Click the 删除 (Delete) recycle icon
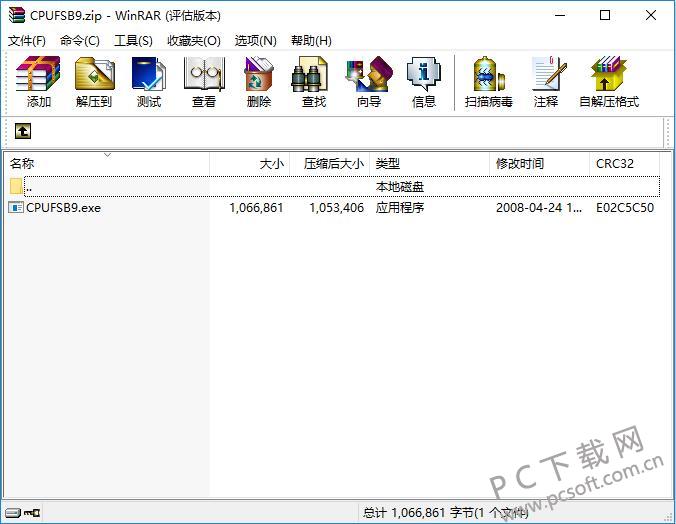This screenshot has height=524, width=676. 259,82
